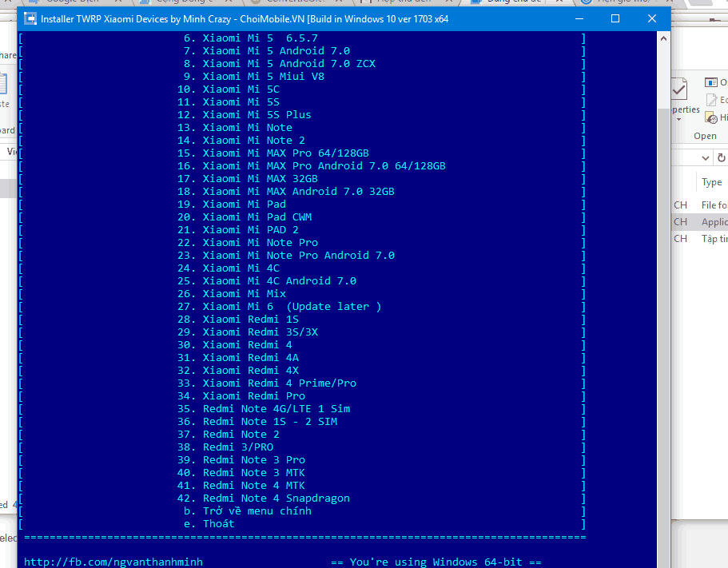Click '16. Xiaomi Mi MAX Pro Android 7.0 64/128GB'
728x568 pixels.
coord(312,166)
